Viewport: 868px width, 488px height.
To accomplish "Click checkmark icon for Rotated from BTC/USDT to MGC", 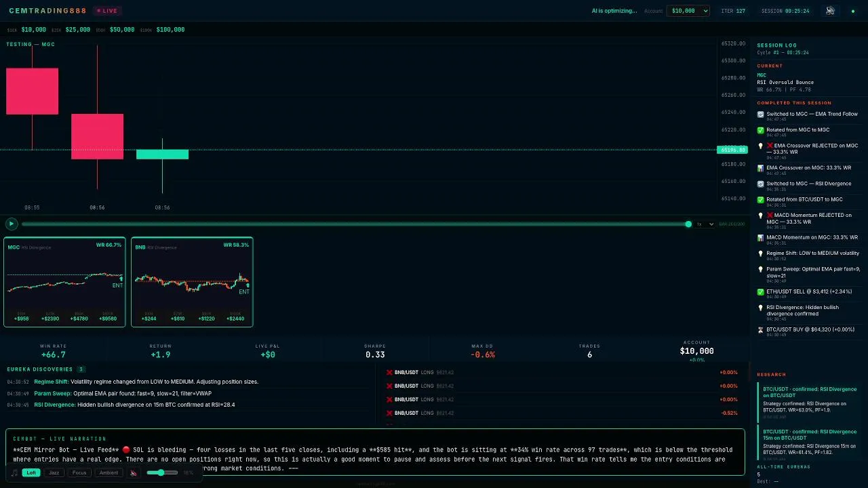I will coord(760,200).
